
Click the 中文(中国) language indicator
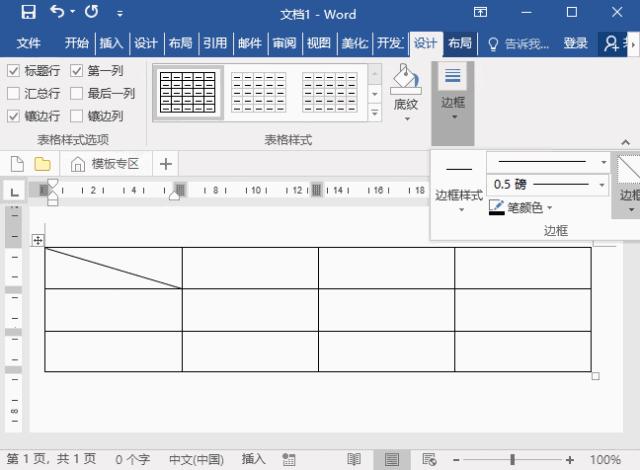coord(196,459)
